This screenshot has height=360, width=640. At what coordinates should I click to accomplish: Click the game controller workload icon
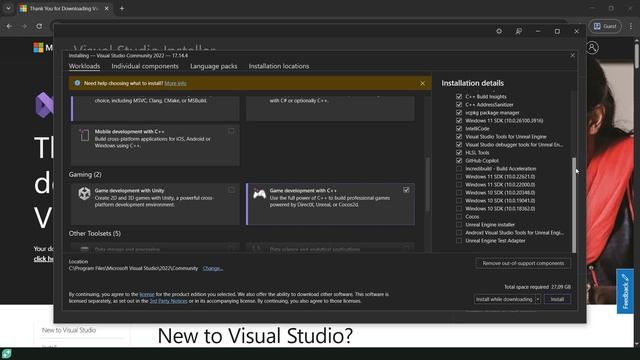tap(259, 193)
